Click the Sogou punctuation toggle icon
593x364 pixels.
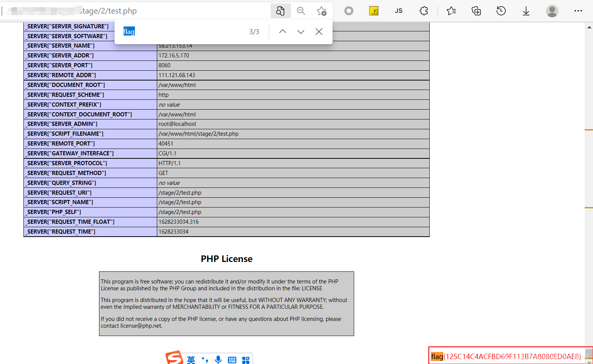tap(205, 360)
